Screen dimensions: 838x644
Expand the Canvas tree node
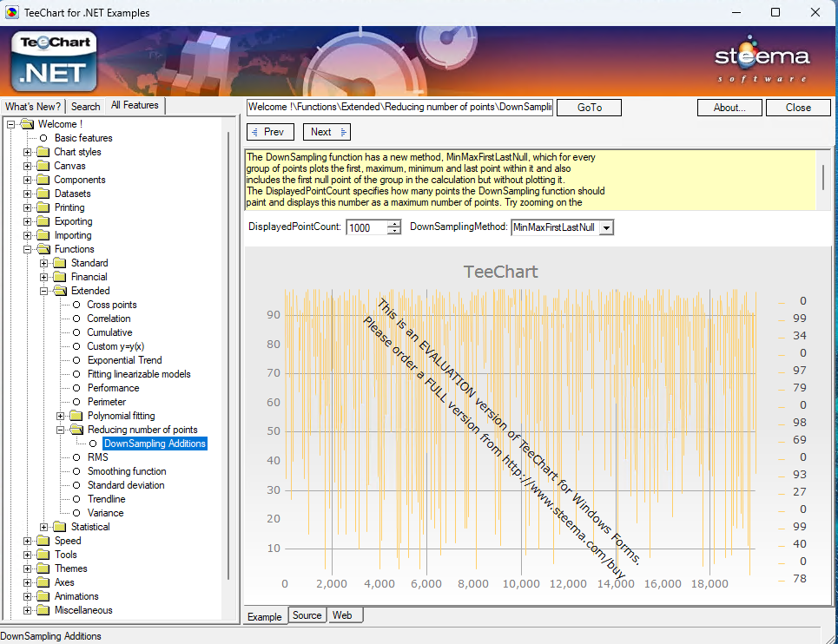pyautogui.click(x=27, y=166)
